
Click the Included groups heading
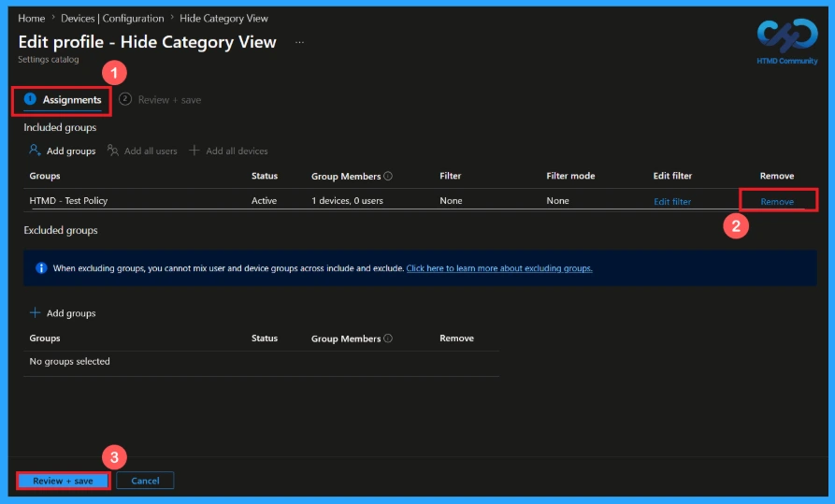click(60, 127)
